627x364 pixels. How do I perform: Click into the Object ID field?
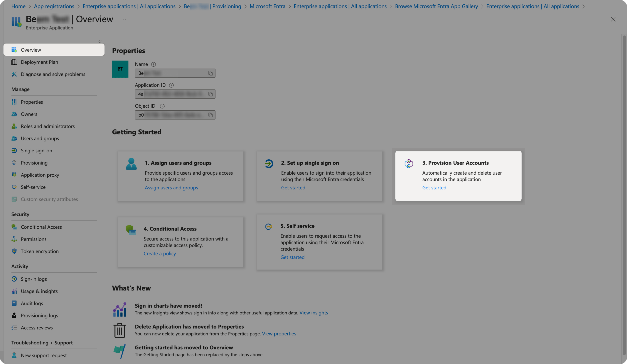coord(175,115)
